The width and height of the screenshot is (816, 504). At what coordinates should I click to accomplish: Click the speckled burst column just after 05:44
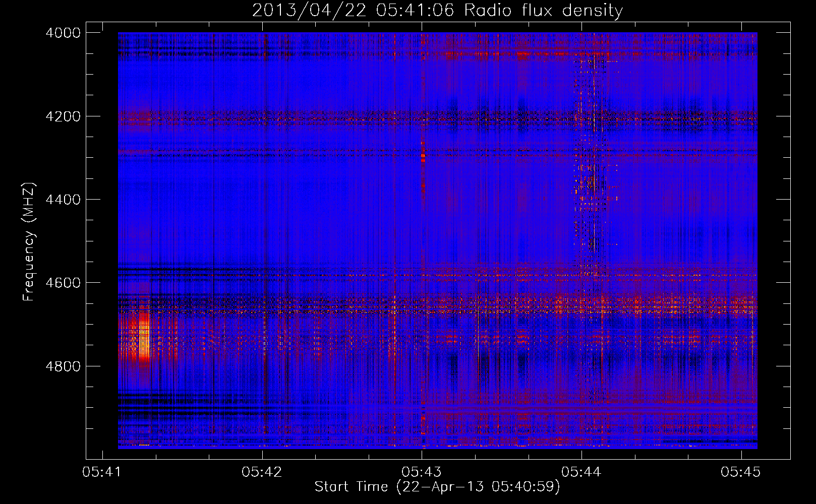coord(594,166)
